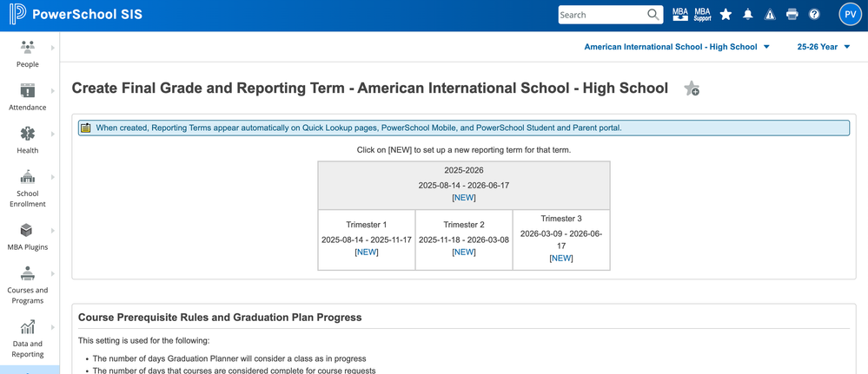
Task: Open the school selector dropdown
Action: coord(677,47)
